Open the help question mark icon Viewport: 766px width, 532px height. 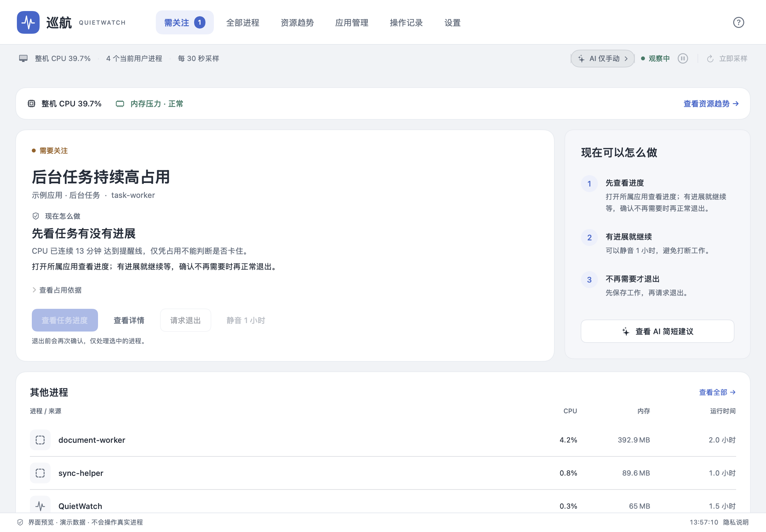(738, 22)
